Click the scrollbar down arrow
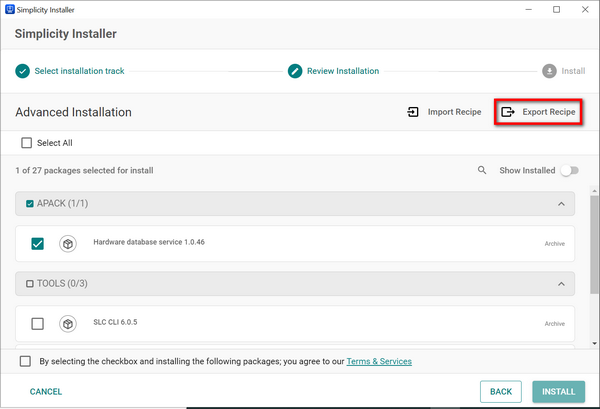 coord(594,344)
